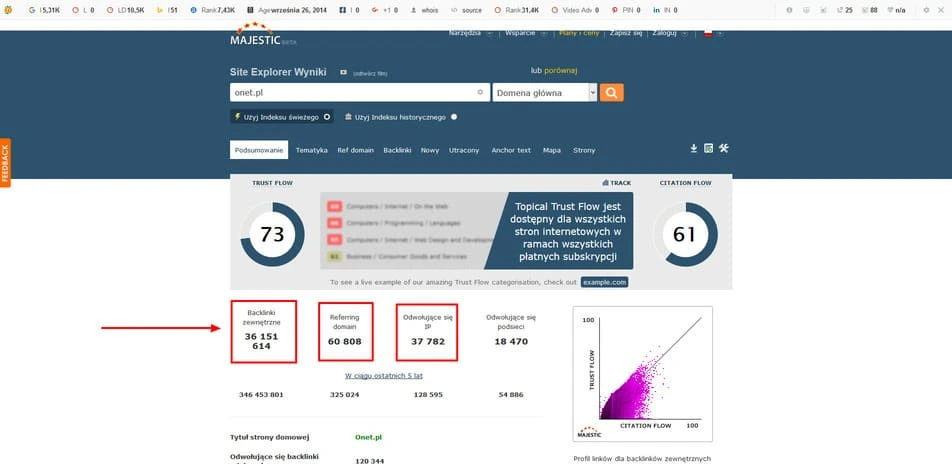Click the orange search magnifier button

(611, 93)
